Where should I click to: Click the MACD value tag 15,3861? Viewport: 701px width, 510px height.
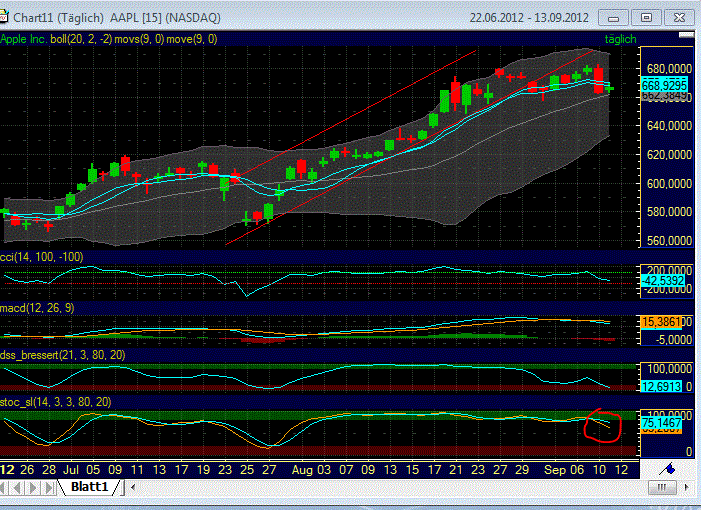tap(661, 322)
